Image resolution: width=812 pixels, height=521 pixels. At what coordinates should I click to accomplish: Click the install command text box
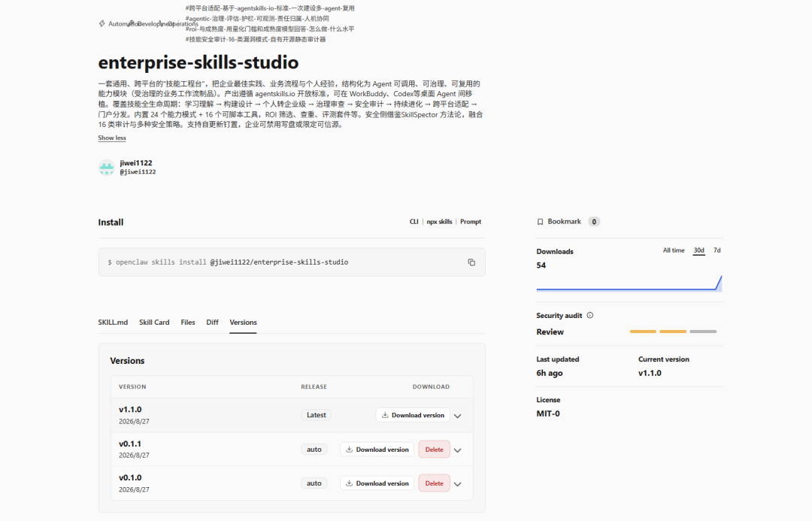292,262
